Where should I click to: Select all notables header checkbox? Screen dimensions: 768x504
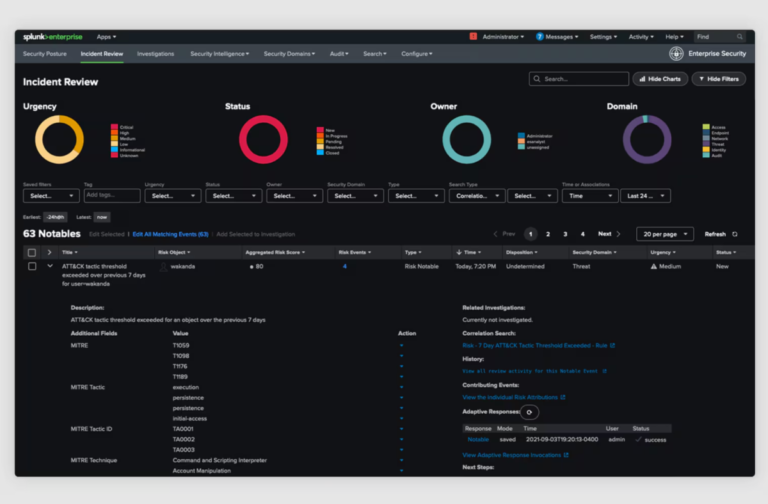32,253
